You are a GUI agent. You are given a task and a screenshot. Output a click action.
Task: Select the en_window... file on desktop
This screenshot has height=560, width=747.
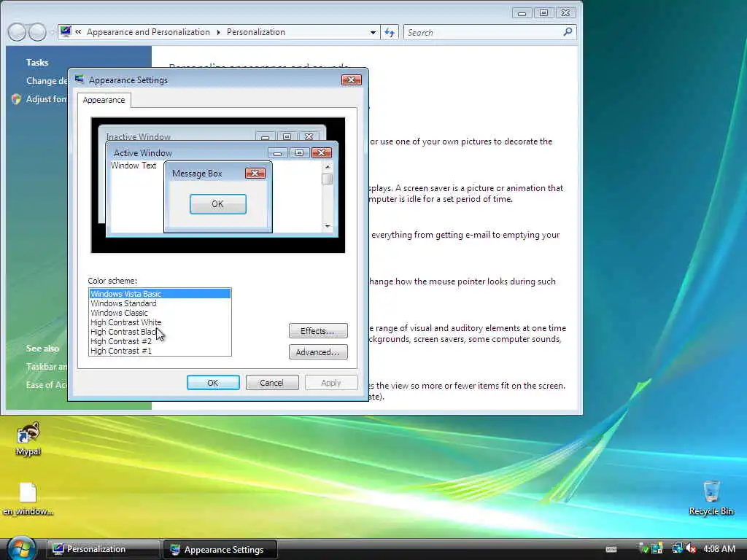pos(28,499)
